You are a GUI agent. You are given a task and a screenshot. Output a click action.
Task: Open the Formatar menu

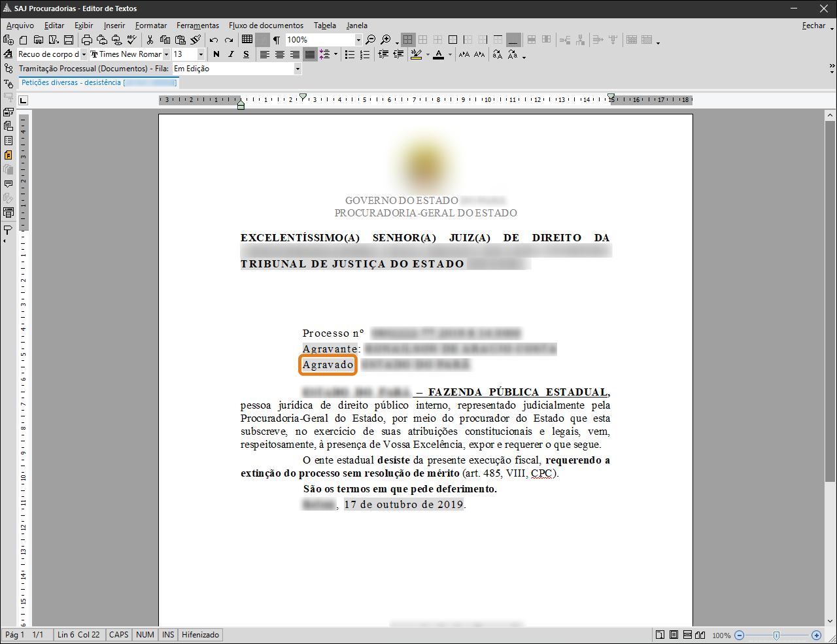tap(150, 25)
